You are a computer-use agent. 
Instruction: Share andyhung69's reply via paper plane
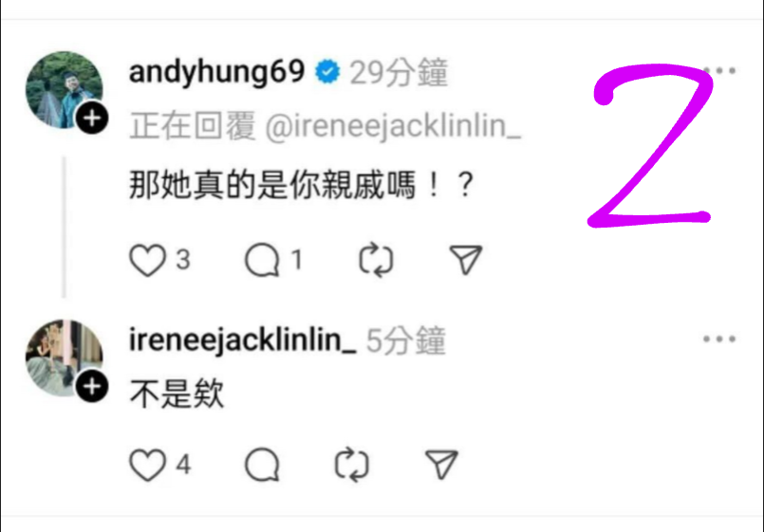tap(466, 260)
